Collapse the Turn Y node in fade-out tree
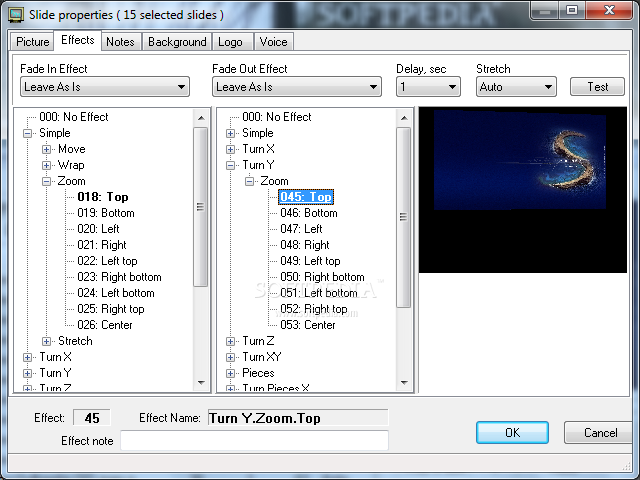This screenshot has width=640, height=480. point(230,165)
